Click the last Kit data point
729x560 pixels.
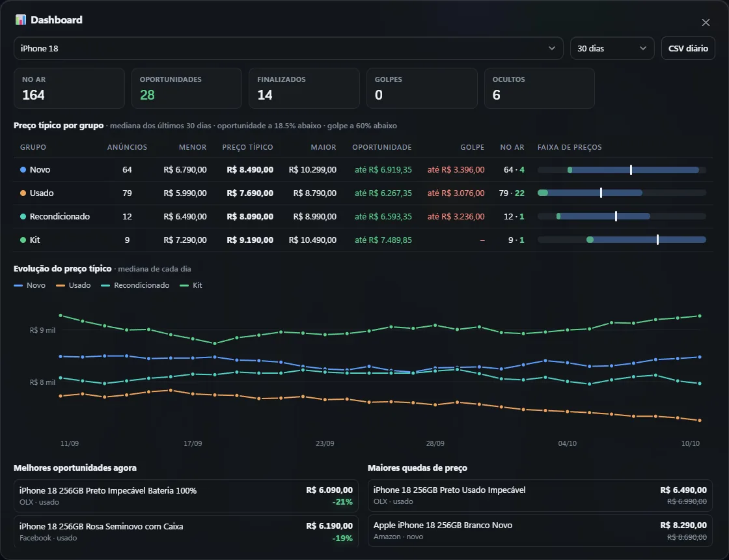click(x=700, y=316)
